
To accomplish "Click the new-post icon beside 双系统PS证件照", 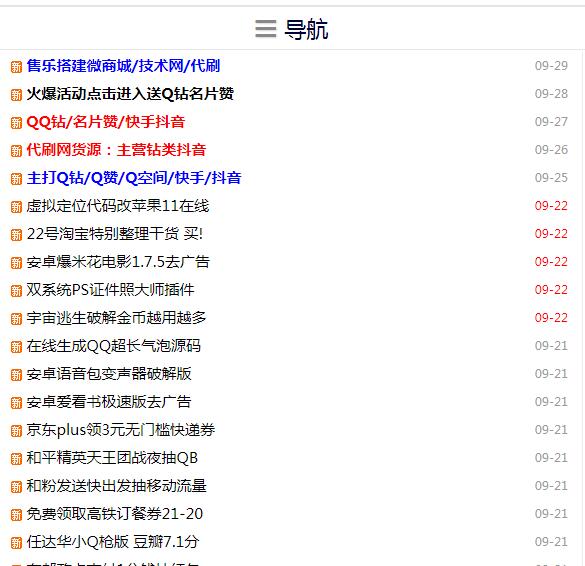I will click(16, 291).
